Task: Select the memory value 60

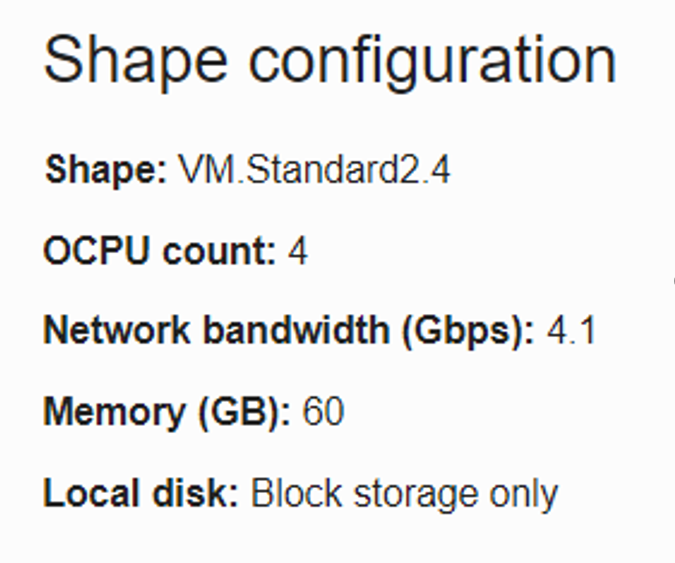Action: tap(323, 411)
